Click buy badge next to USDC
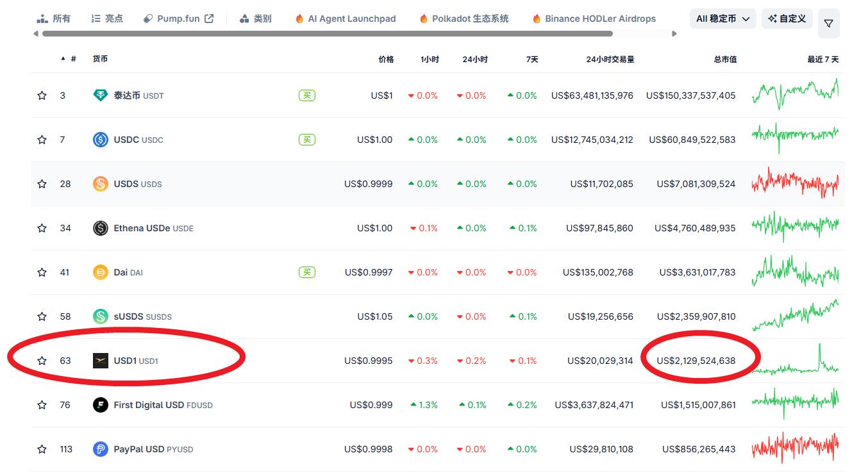This screenshot has height=476, width=868. tap(307, 140)
